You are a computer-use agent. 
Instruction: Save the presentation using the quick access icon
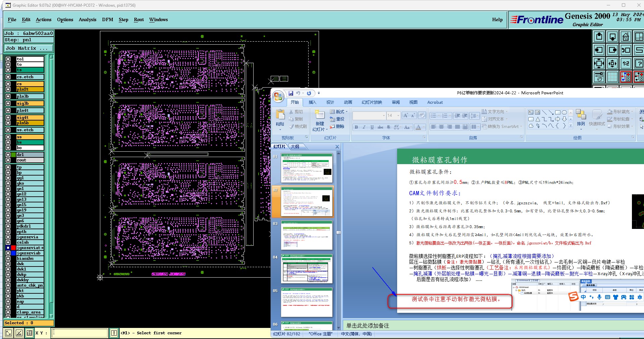pos(291,93)
